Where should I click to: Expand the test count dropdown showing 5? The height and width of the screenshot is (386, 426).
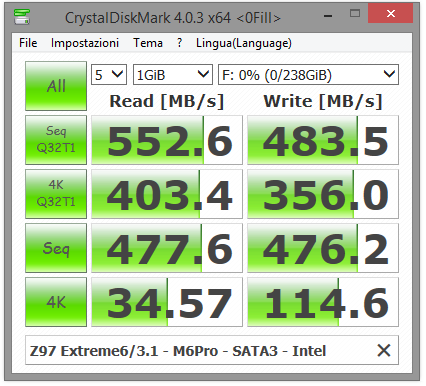tap(109, 74)
